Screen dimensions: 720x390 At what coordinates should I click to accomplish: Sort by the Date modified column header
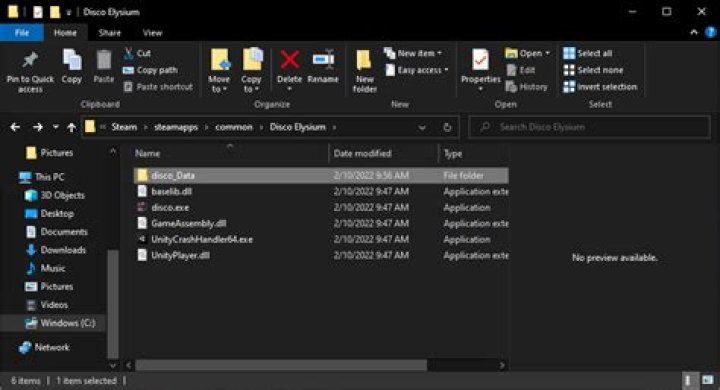(384, 153)
